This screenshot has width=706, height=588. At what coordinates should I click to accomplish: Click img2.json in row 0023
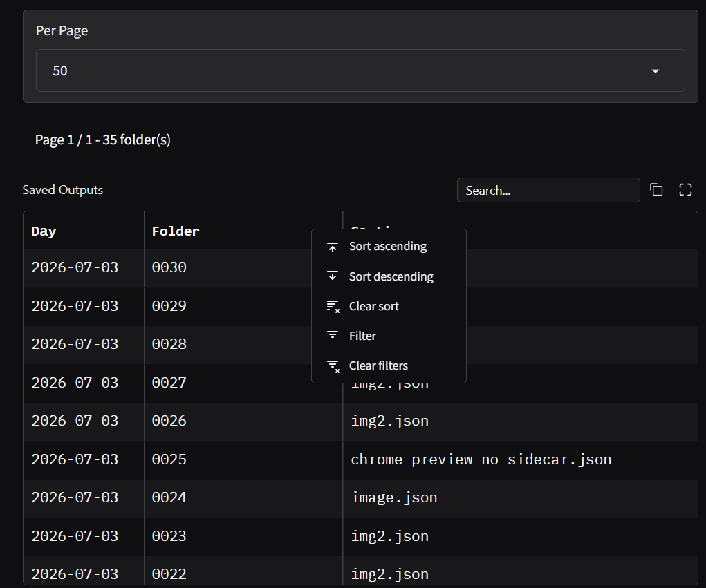point(520,537)
